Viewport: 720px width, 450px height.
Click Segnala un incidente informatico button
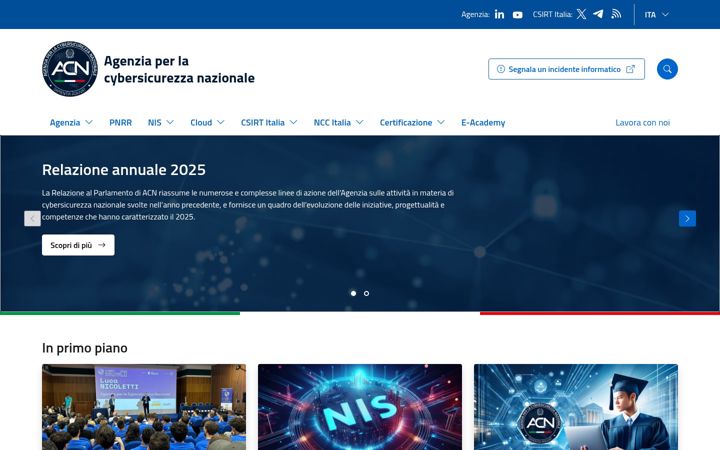pyautogui.click(x=566, y=69)
